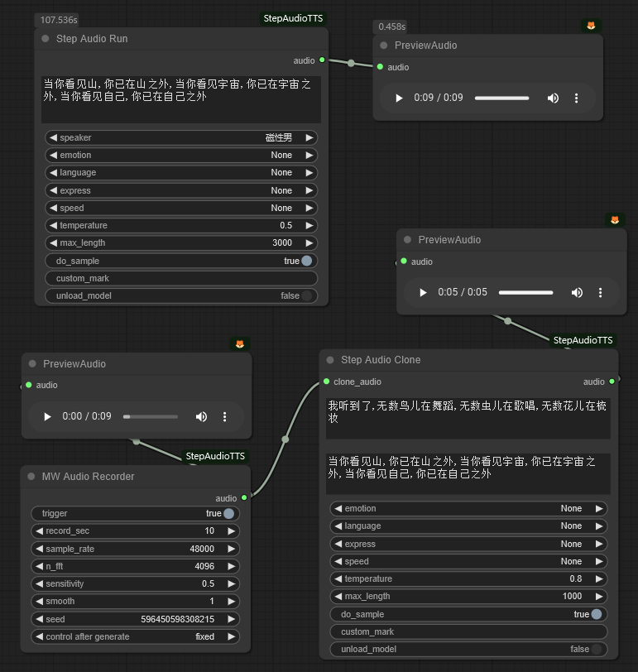Increase the seed value in MW Audio Recorder

coord(232,619)
